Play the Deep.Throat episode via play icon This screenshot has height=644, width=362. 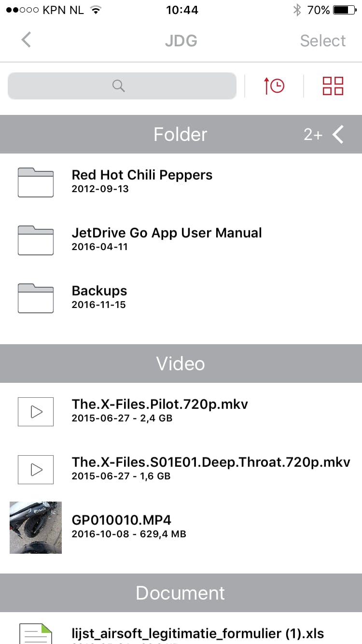[x=36, y=469]
